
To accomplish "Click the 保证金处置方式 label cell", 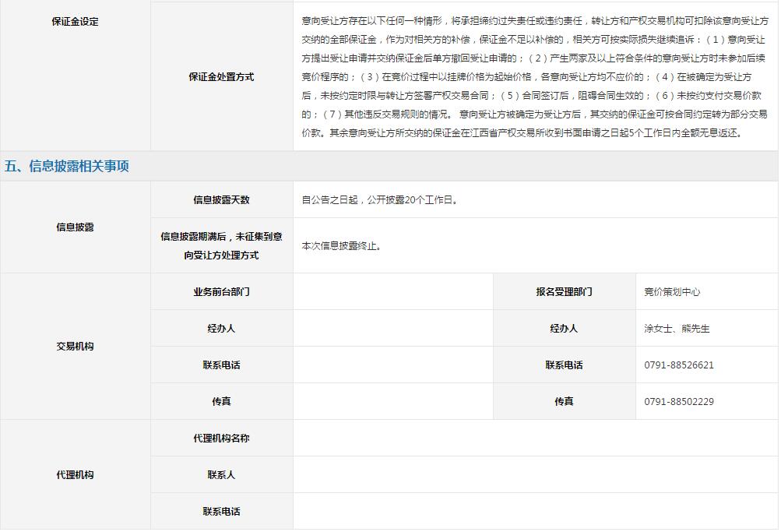I will [221, 76].
